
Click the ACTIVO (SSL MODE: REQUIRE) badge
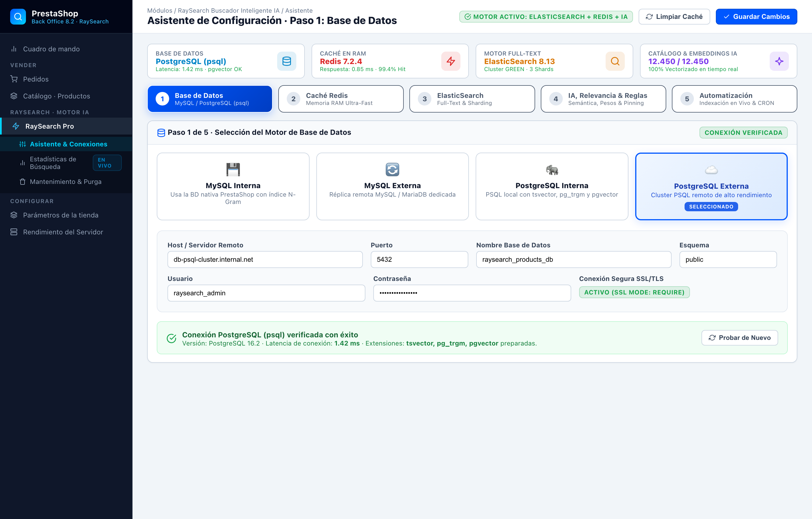coord(634,292)
